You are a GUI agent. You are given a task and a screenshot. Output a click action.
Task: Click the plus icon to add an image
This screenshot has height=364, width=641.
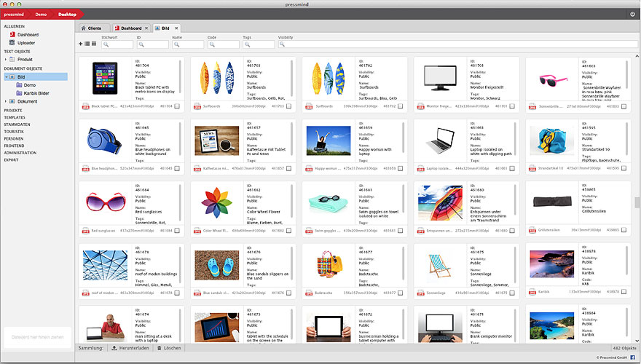point(80,44)
